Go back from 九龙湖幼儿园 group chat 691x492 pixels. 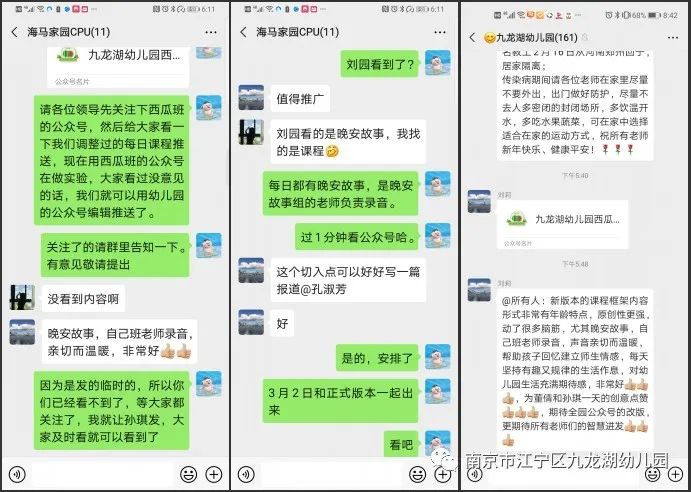click(x=472, y=37)
